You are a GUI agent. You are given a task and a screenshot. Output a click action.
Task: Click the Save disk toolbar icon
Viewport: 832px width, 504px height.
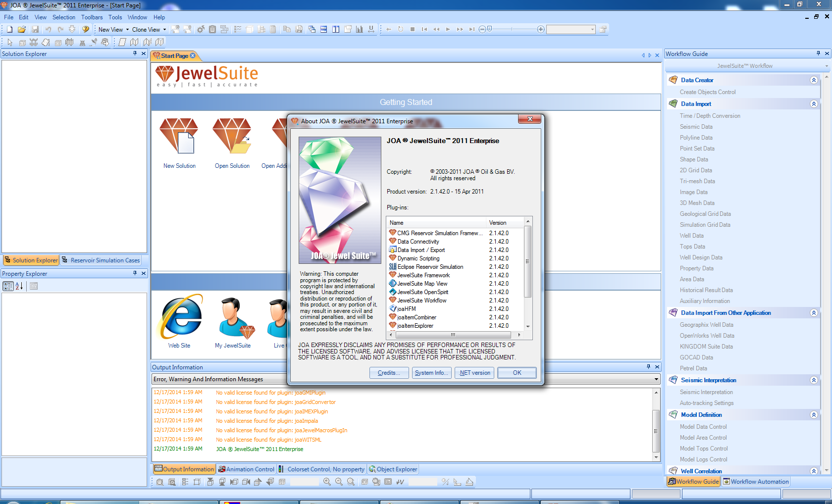35,30
